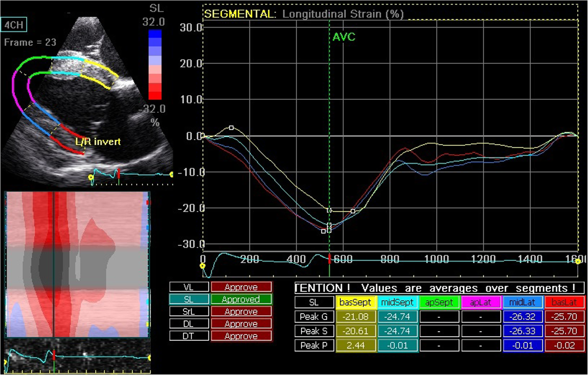Image resolution: width=588 pixels, height=375 pixels.
Task: Click the red marker on M-mode ECG strip
Action: coord(54,355)
